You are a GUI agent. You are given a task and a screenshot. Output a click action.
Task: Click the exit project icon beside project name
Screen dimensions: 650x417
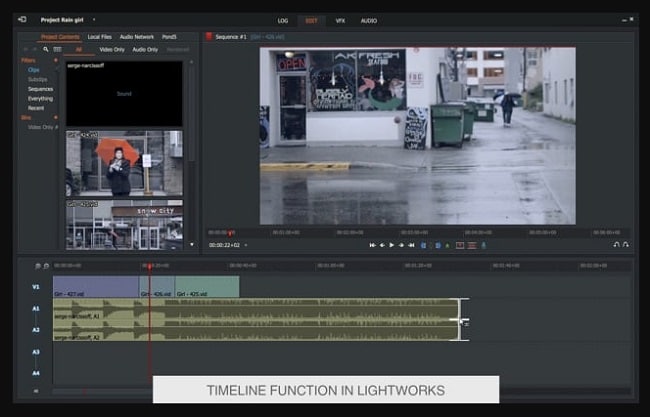coord(22,19)
